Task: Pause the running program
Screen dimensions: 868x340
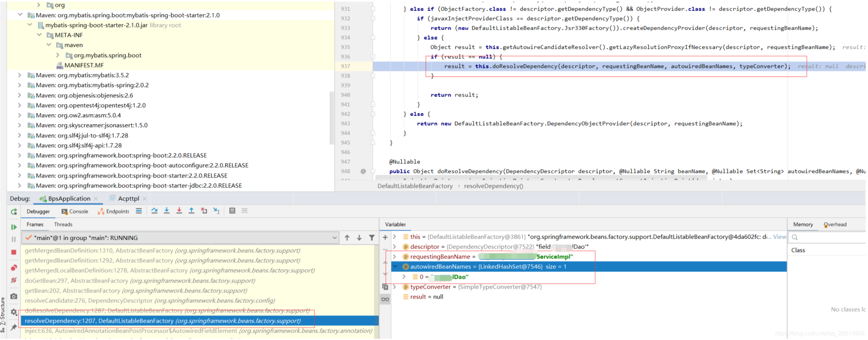Action: 14,239
